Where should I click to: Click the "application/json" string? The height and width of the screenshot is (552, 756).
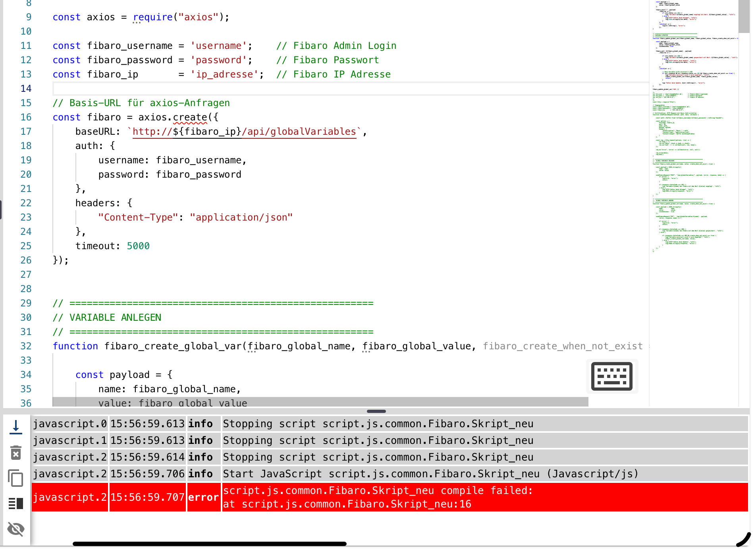pos(241,217)
